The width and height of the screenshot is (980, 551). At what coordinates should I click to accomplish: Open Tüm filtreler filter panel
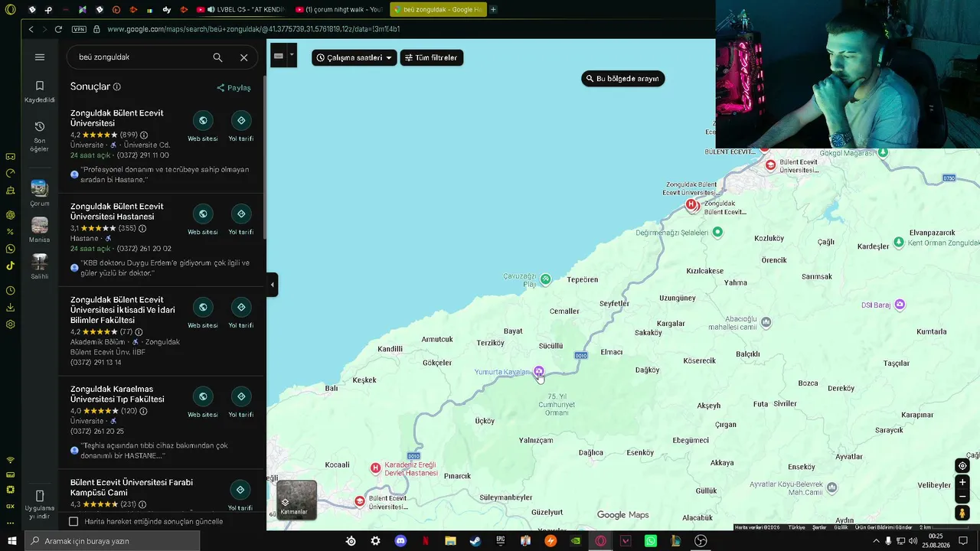point(432,57)
